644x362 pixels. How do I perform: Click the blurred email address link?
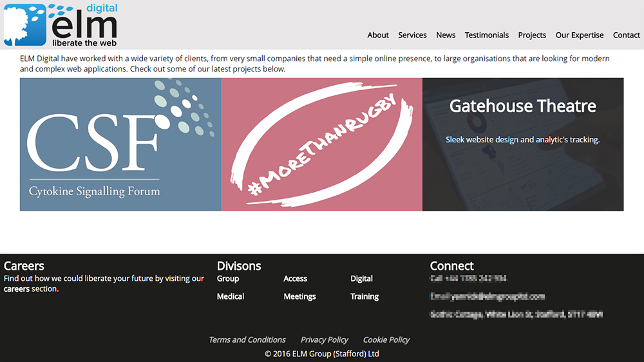point(488,296)
